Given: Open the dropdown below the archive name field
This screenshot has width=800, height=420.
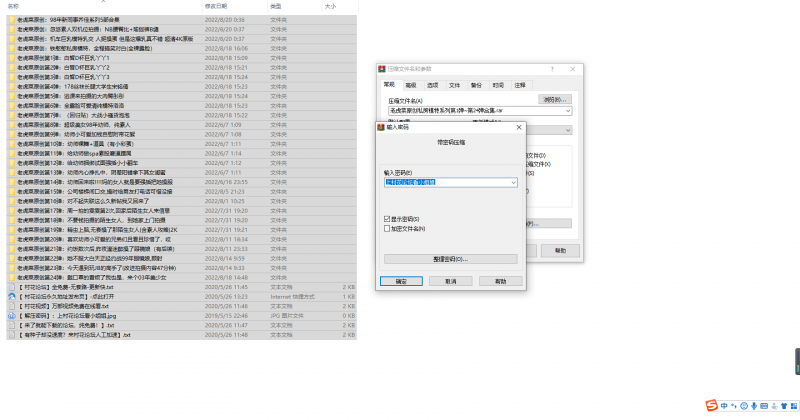Looking at the screenshot, I should 568,130.
